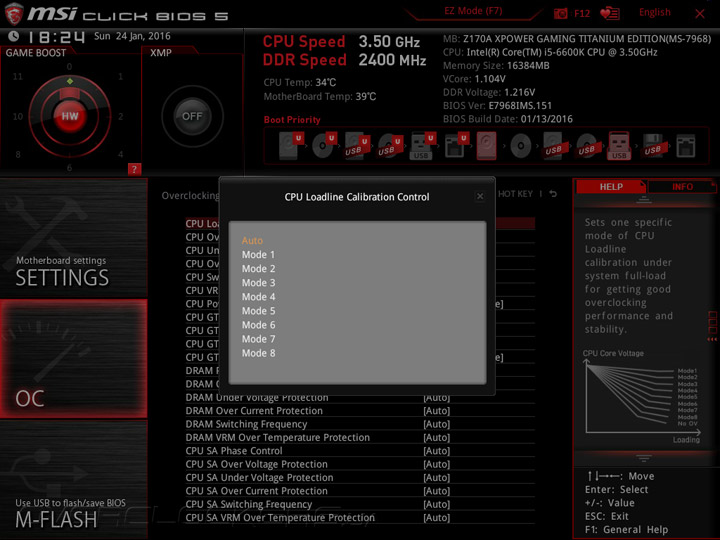Choose Mode 8 loadline calibration

[258, 353]
